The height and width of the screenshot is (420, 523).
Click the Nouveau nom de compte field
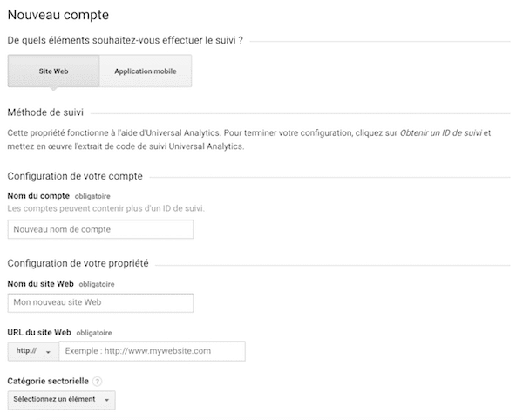(x=100, y=230)
